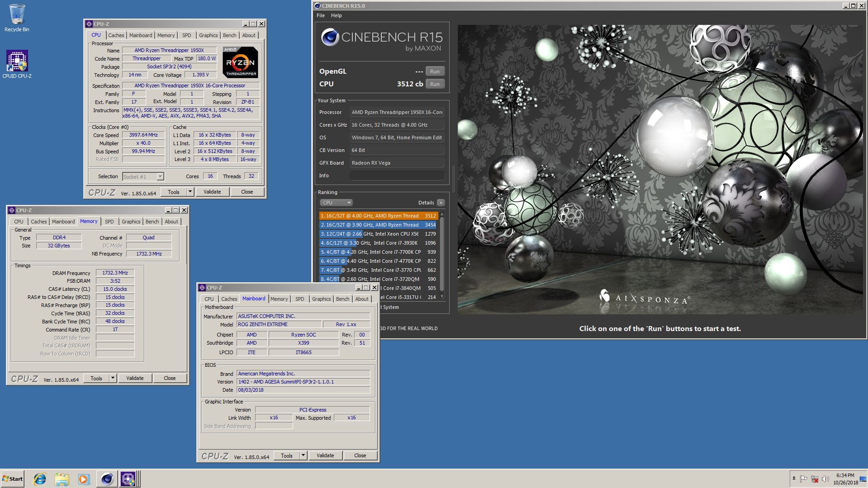Image resolution: width=868 pixels, height=488 pixels.
Task: Select the 16C/32T @ 3.90 GHz ranking entry
Action: [378, 225]
